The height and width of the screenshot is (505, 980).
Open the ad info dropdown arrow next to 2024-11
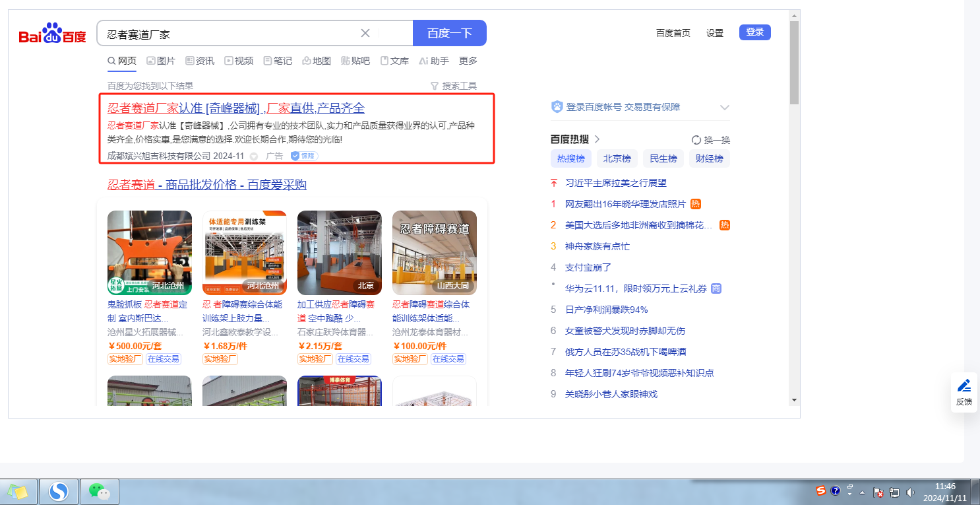click(254, 156)
